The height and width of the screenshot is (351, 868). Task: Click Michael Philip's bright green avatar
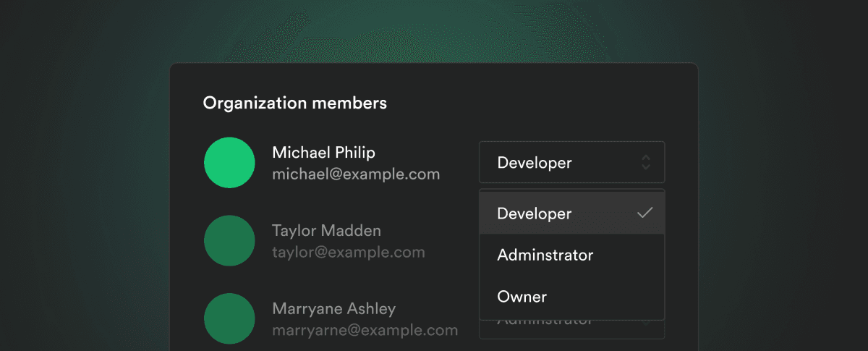[x=229, y=163]
